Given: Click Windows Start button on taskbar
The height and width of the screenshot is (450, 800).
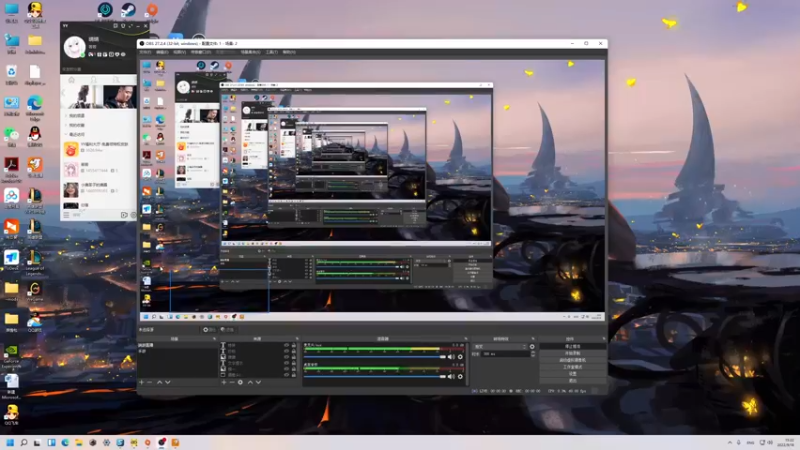Looking at the screenshot, I should (10, 442).
